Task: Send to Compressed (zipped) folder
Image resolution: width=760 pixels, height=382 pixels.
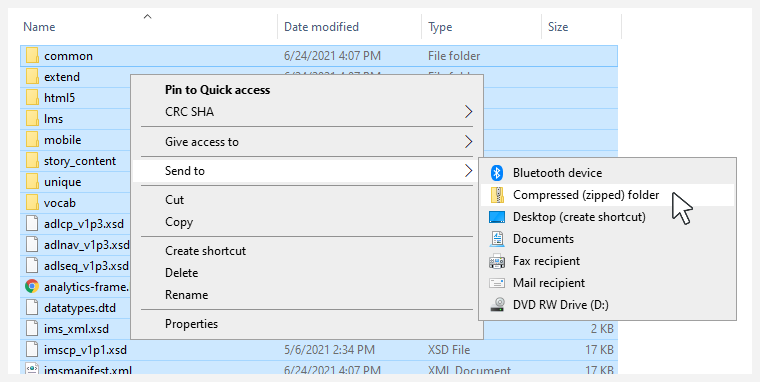Action: [x=607, y=195]
